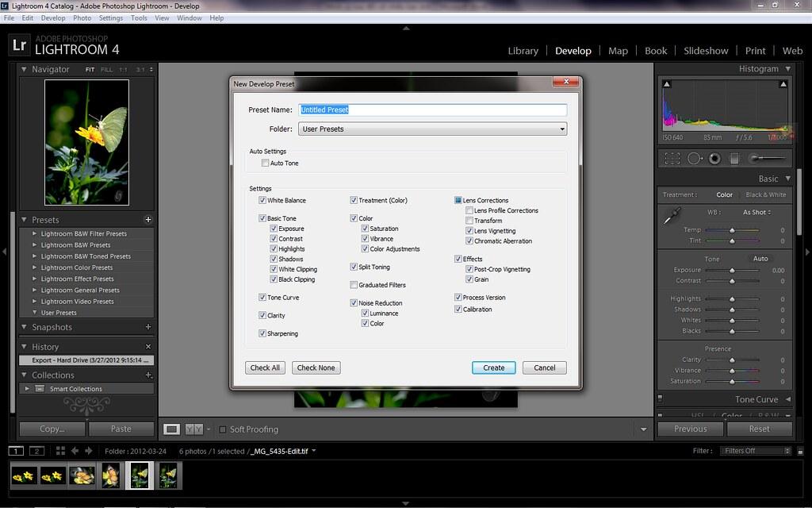
Task: Collapse the Navigator panel
Action: click(24, 69)
